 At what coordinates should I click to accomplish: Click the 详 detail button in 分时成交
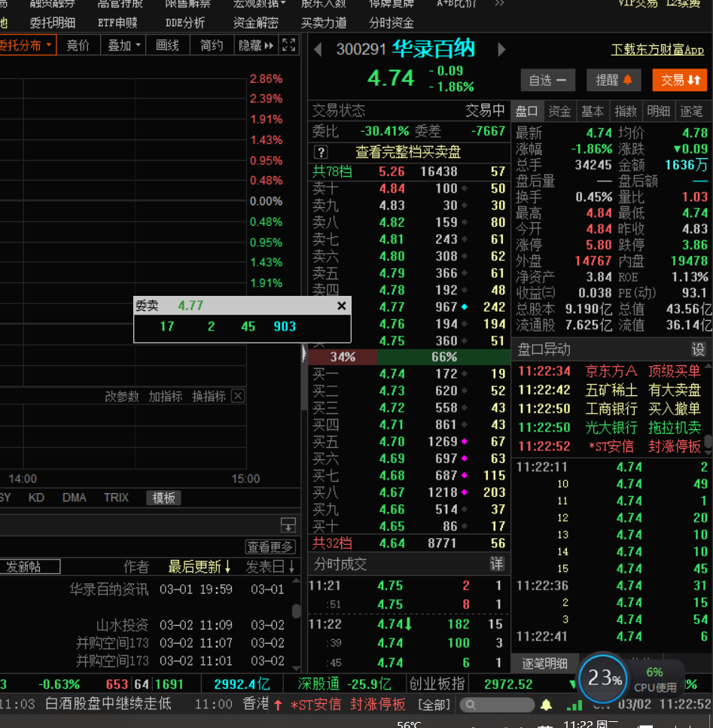coord(497,564)
